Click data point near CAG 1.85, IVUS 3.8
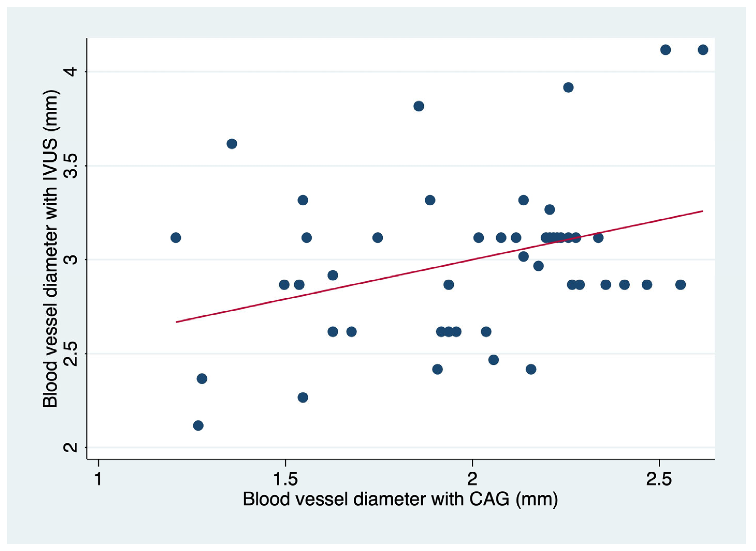The height and width of the screenshot is (551, 756). (x=418, y=106)
